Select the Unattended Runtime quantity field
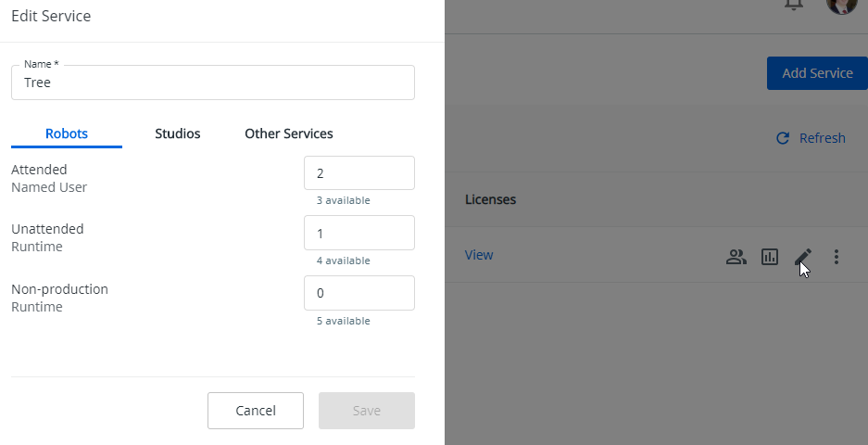The width and height of the screenshot is (868, 445). tap(359, 233)
